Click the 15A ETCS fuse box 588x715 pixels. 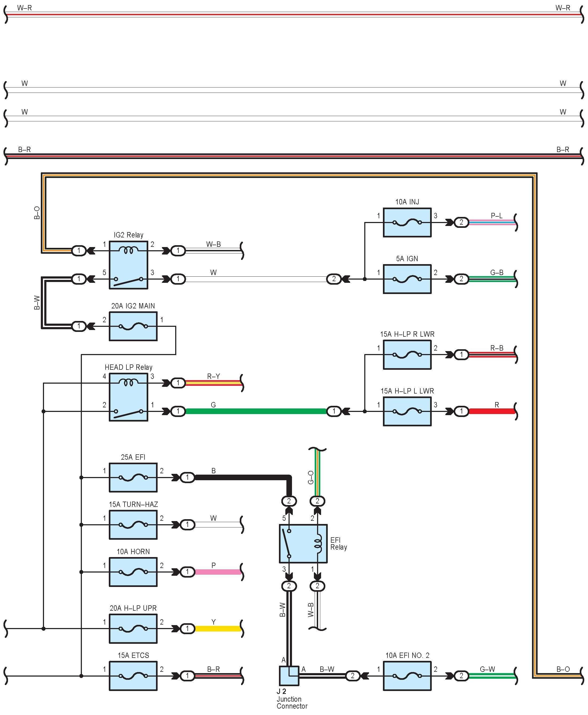(x=133, y=676)
